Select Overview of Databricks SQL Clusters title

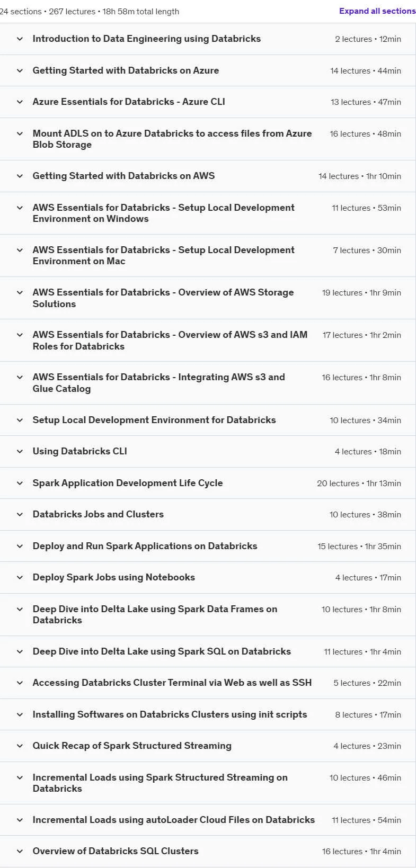(x=116, y=851)
